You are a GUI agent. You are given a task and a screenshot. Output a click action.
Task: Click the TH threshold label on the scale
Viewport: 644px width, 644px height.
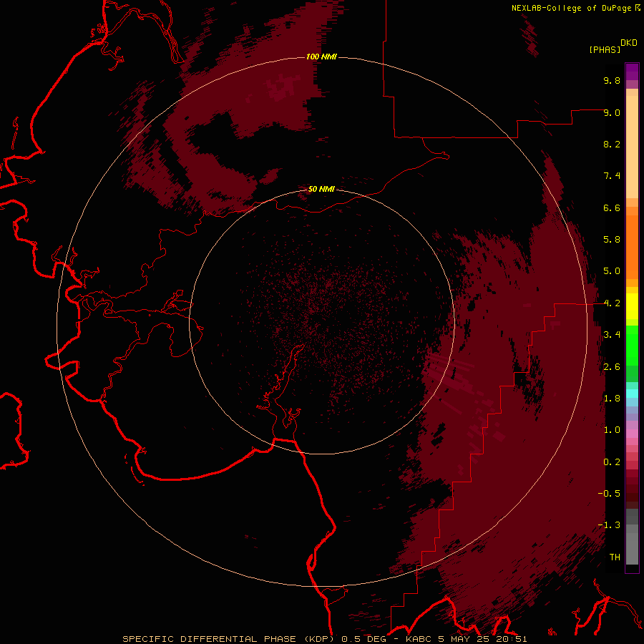pyautogui.click(x=615, y=557)
